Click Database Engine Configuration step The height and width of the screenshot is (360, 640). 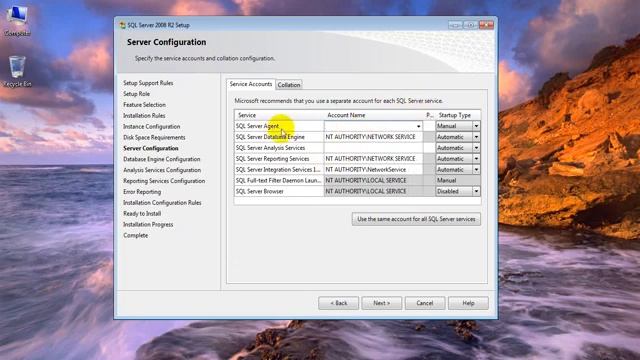162,159
